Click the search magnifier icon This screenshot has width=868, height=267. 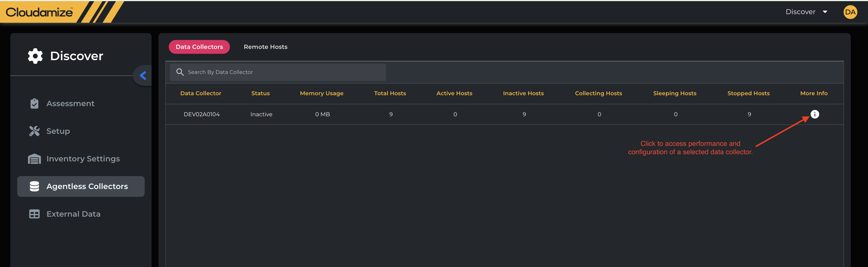click(180, 72)
